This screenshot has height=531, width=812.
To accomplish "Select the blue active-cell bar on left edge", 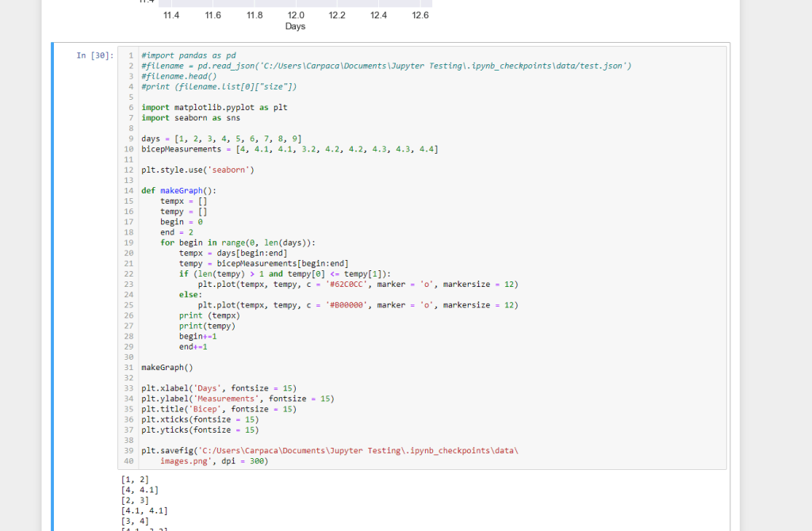I will tap(53, 285).
